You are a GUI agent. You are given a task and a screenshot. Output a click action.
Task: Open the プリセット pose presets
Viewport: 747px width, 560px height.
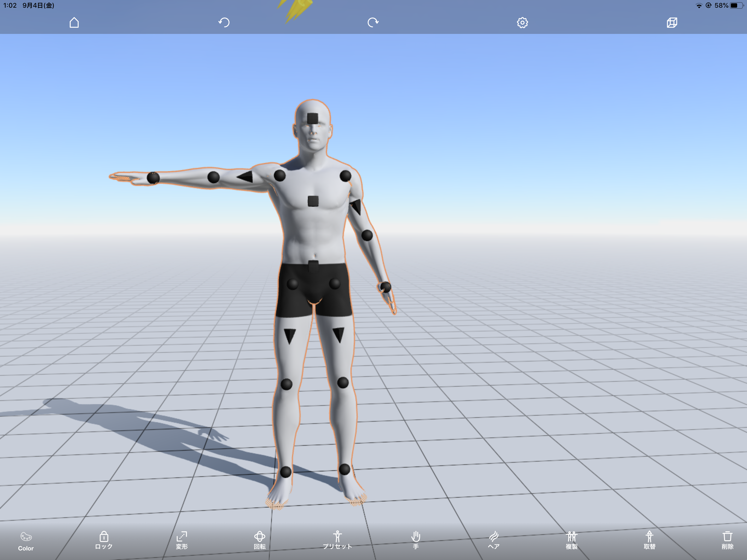tap(337, 540)
